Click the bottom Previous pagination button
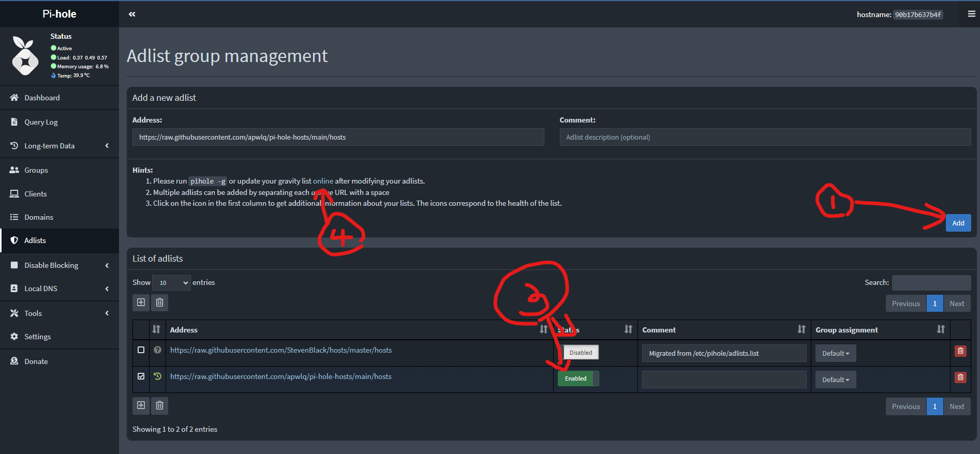Screen dimensions: 980x454 click(906, 406)
